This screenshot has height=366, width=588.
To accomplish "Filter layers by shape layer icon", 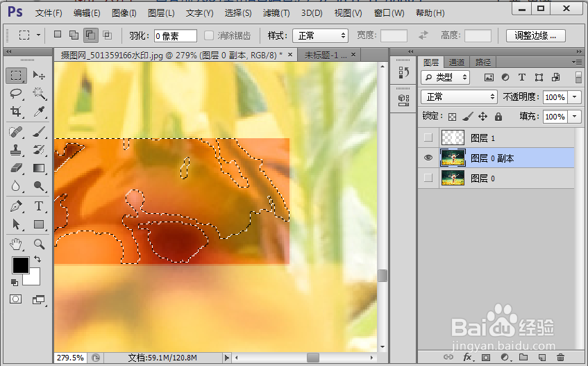I will click(x=539, y=77).
